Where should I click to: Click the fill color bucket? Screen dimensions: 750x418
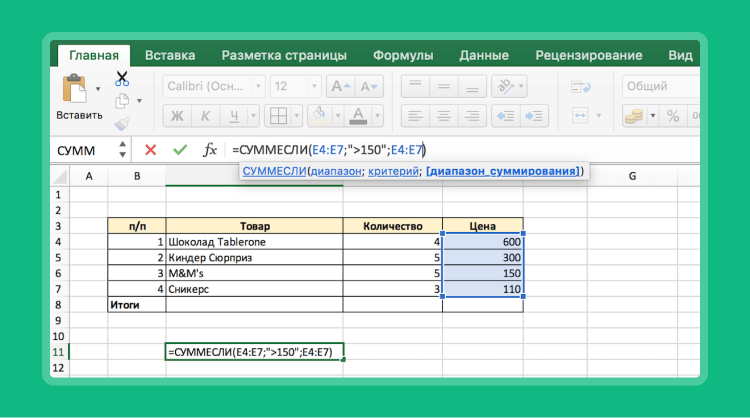(x=320, y=116)
